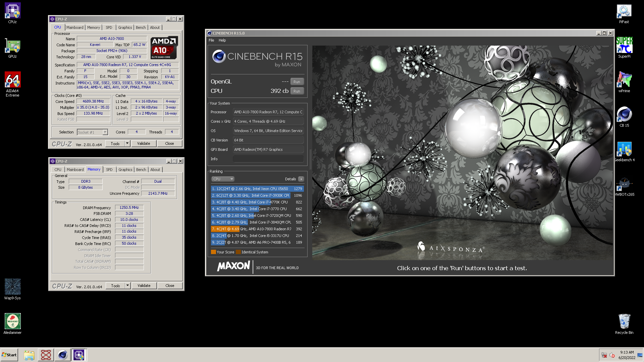The image size is (644, 362).
Task: Open the Wap9-Sys desktop icon
Action: [x=12, y=289]
